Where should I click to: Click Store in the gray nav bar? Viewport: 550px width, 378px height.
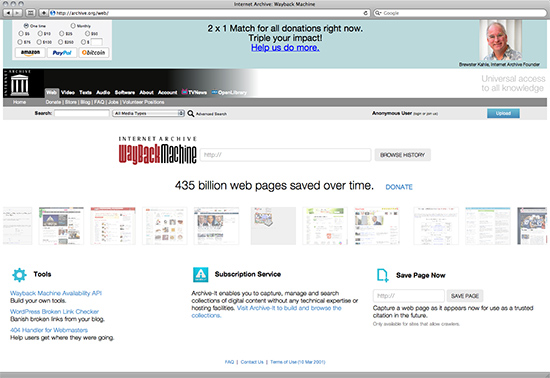pos(71,102)
